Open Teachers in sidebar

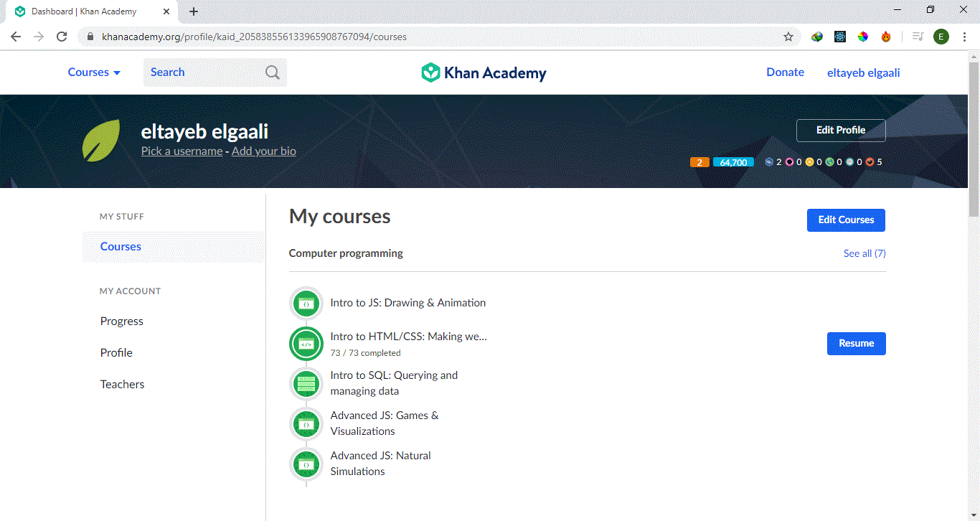(122, 385)
